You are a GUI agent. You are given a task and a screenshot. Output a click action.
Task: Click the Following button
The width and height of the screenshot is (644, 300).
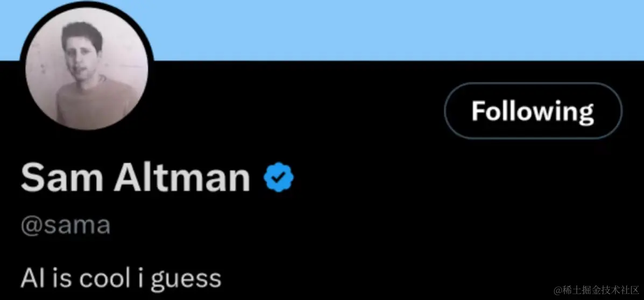tap(533, 111)
